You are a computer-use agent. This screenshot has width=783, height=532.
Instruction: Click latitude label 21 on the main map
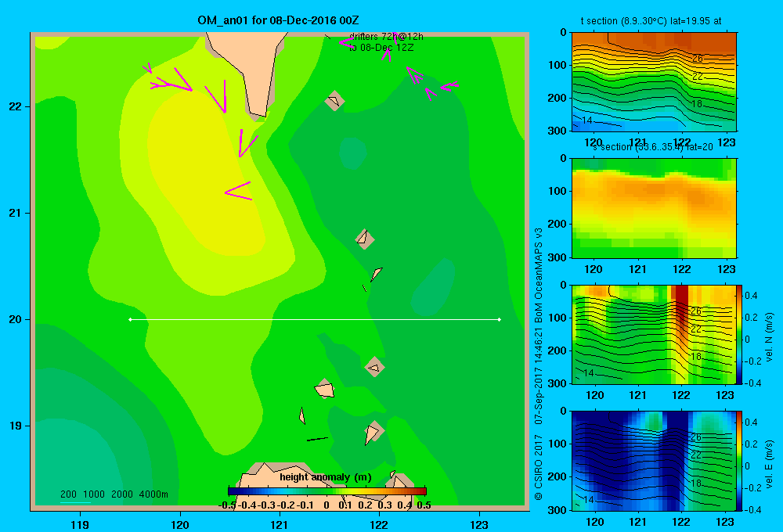coord(16,213)
